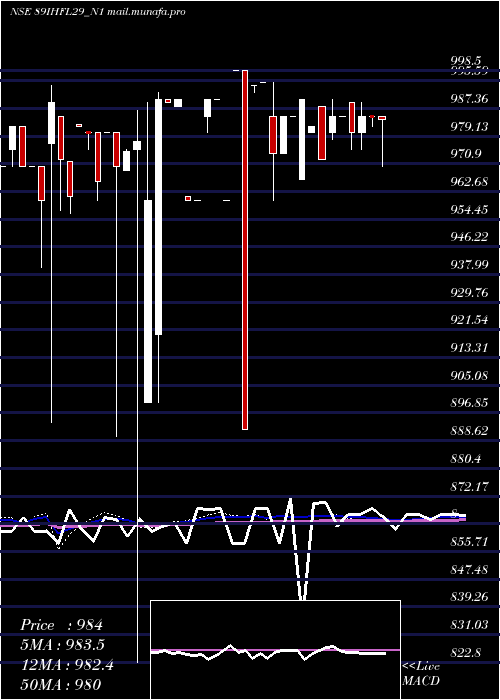The image size is (500, 700).
Task: Click the chart title NSE 89IHFL29_N1 mail.munafa.pro
Action: click(97, 12)
